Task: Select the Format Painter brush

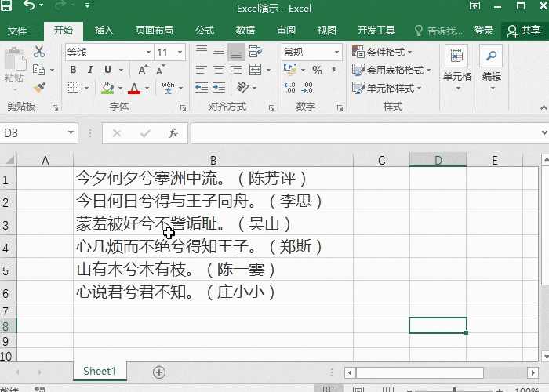Action: pyautogui.click(x=39, y=88)
